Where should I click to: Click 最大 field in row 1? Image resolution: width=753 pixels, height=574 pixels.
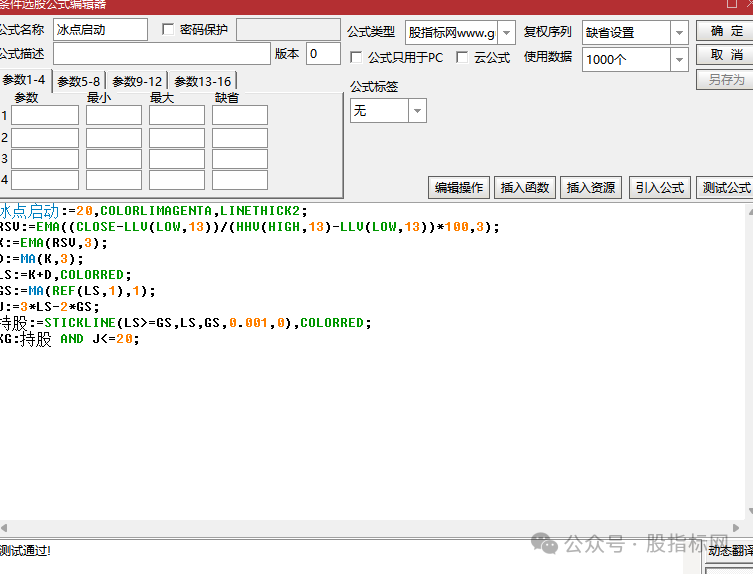(x=177, y=115)
